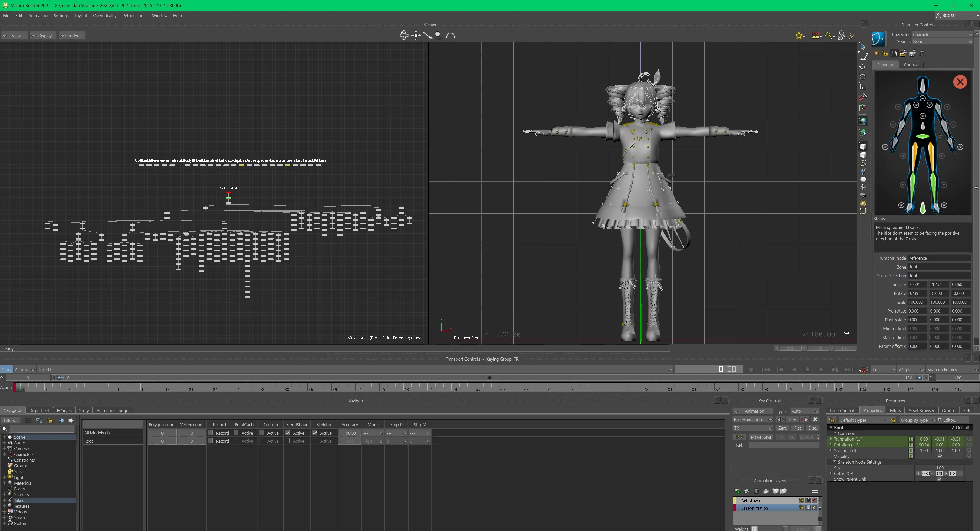
Task: Switch to the FCurves tab
Action: coord(64,411)
